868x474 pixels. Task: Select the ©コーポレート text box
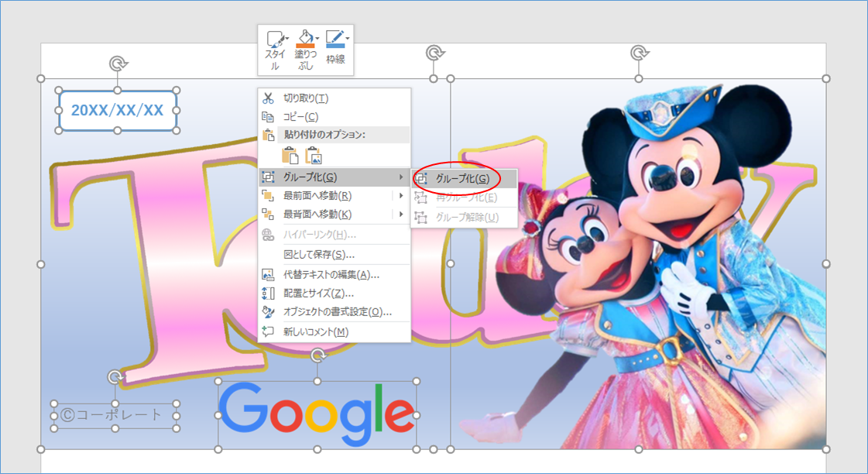pyautogui.click(x=115, y=416)
